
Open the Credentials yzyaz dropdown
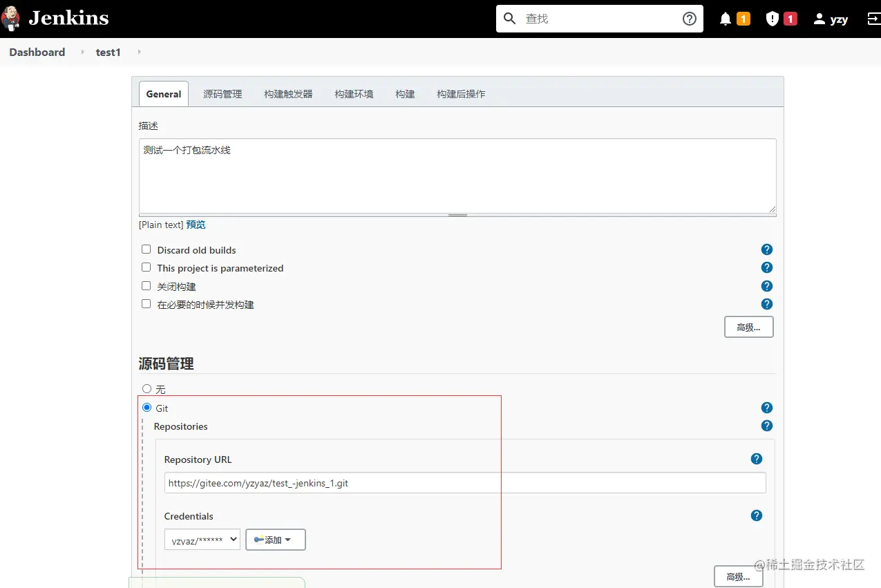point(202,540)
